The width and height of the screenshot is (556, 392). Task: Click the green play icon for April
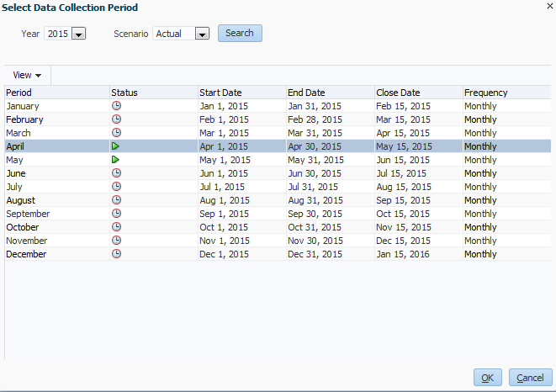(116, 146)
